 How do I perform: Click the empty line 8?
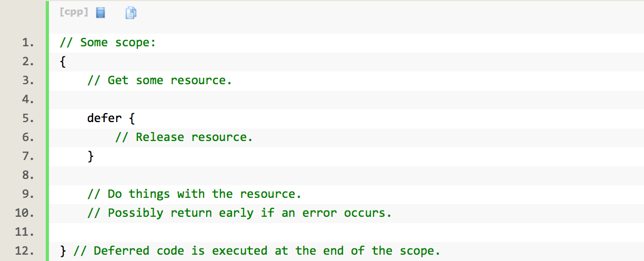coord(346,175)
